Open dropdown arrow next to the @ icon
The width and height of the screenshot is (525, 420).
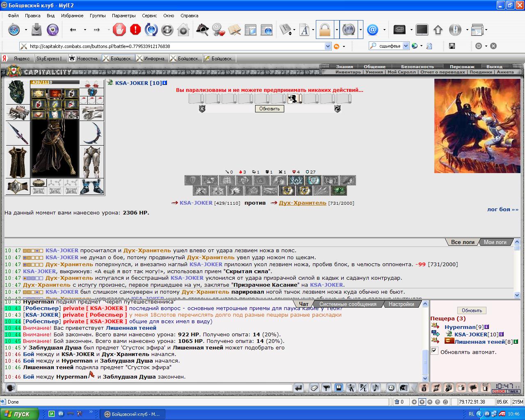coord(384,30)
